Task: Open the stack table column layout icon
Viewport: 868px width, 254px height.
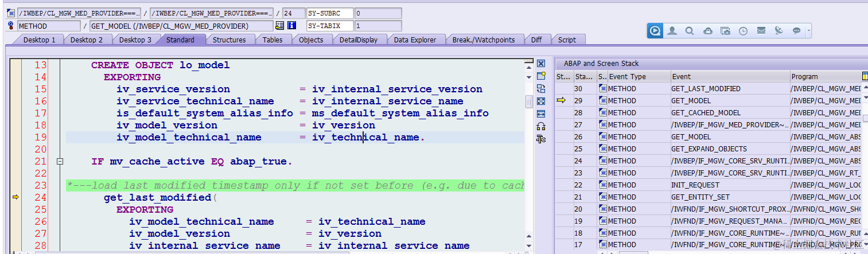Action: [865, 76]
